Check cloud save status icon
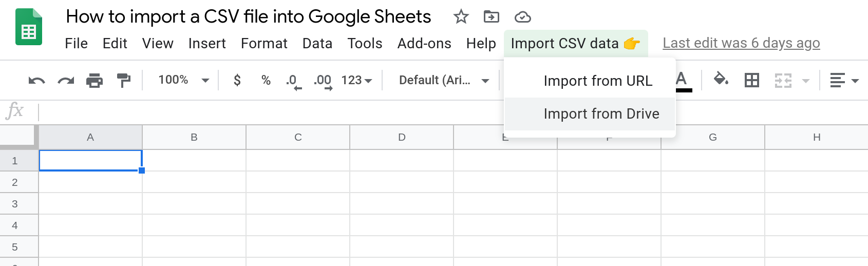The width and height of the screenshot is (868, 266). (x=523, y=17)
